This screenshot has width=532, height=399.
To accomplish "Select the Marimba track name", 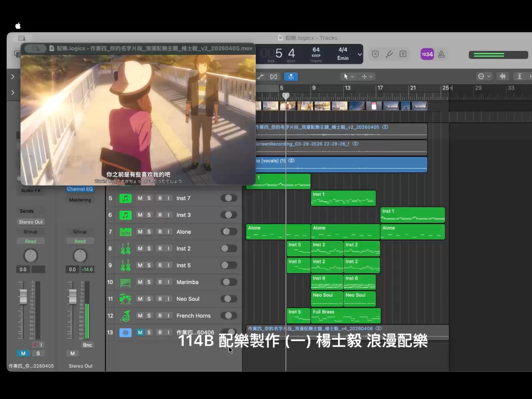I will pos(187,282).
